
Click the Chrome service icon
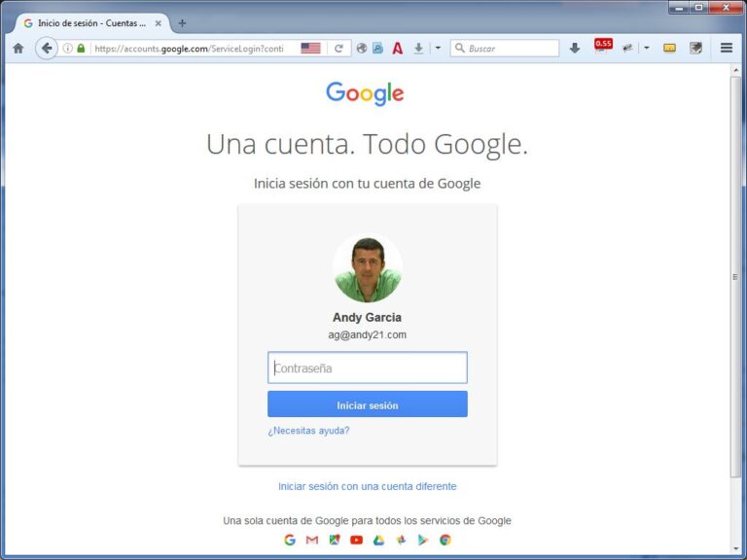click(445, 540)
